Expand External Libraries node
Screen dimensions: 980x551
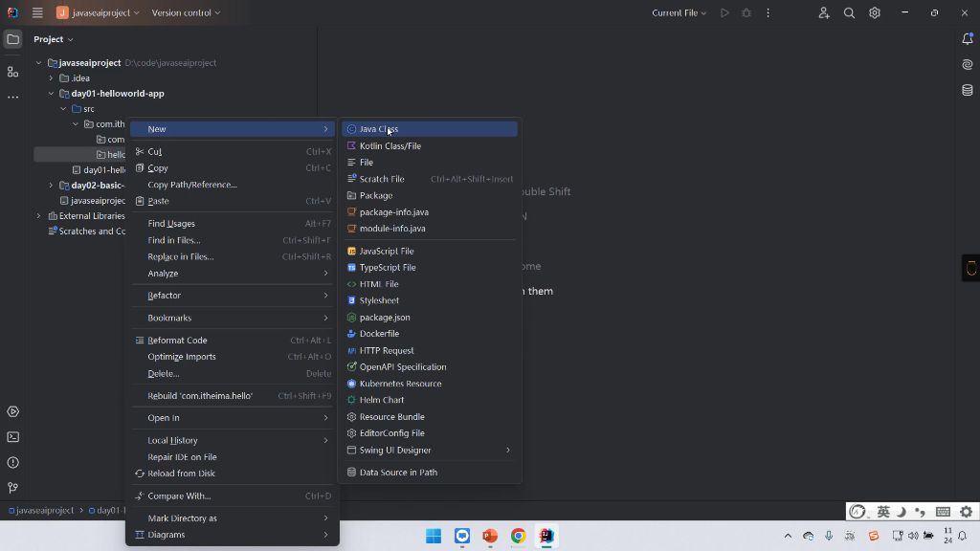(38, 216)
